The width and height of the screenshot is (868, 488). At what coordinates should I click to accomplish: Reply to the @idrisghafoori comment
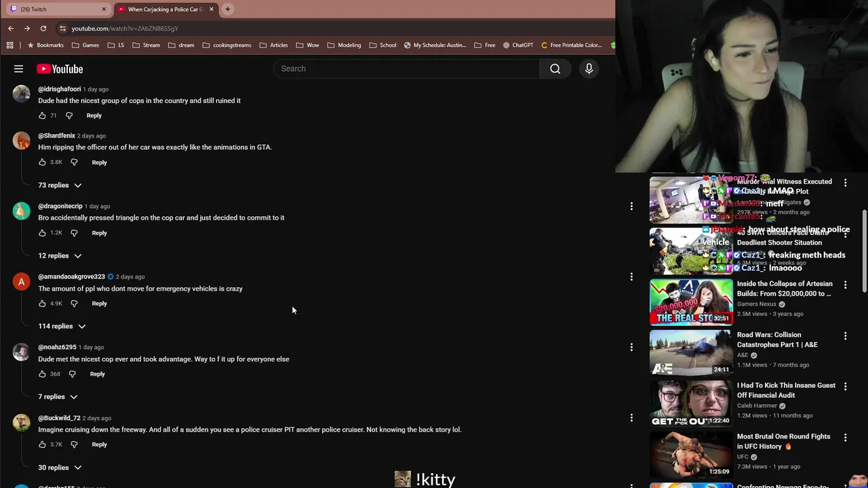click(x=94, y=115)
